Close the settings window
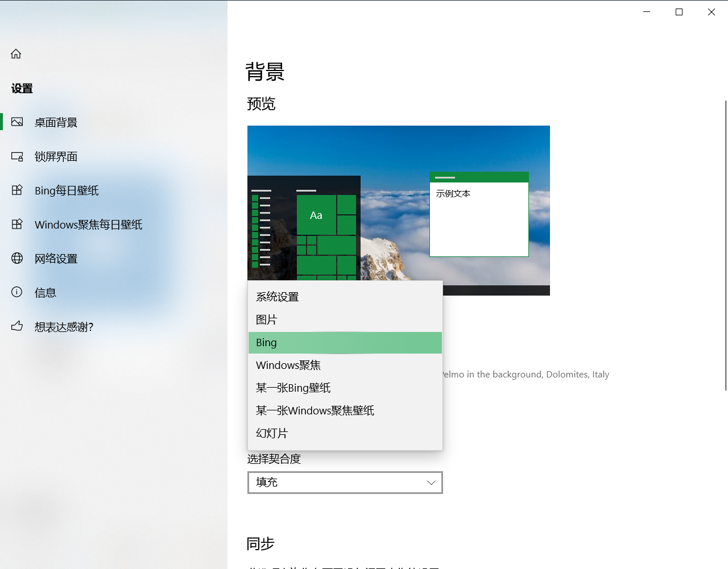The height and width of the screenshot is (569, 728). click(x=712, y=12)
